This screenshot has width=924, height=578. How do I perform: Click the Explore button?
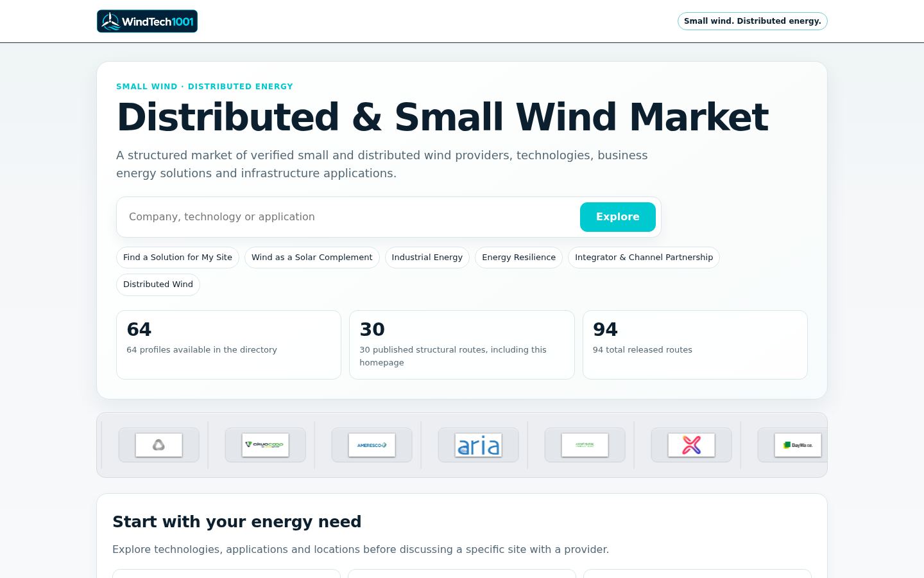tap(618, 217)
